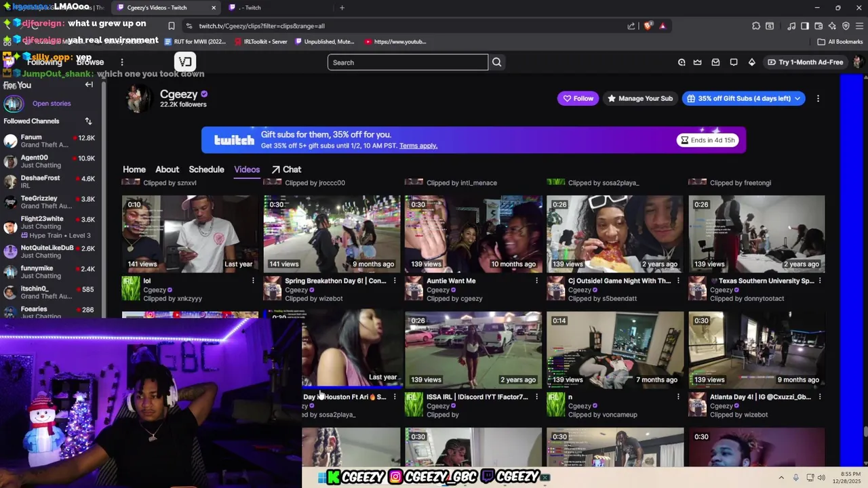Image resolution: width=868 pixels, height=488 pixels.
Task: Expand 35% off Gift Subs dropdown
Action: [797, 98]
